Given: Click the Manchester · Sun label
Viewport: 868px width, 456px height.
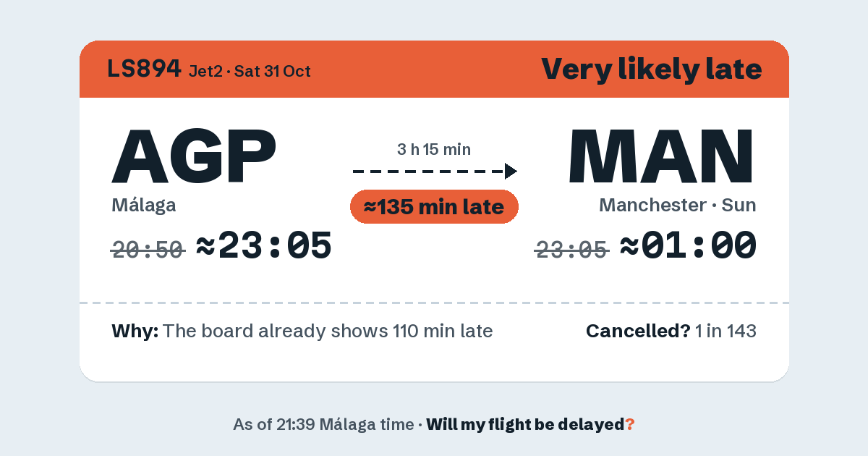Looking at the screenshot, I should tap(678, 206).
